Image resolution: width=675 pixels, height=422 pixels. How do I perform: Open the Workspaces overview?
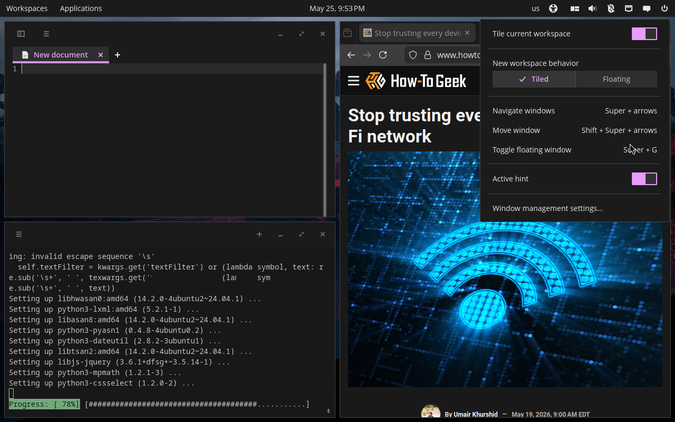27,8
